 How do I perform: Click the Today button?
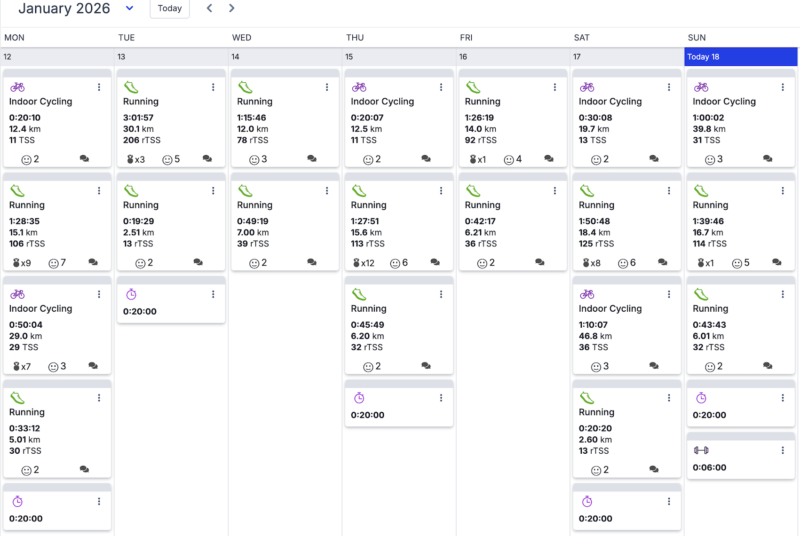170,8
